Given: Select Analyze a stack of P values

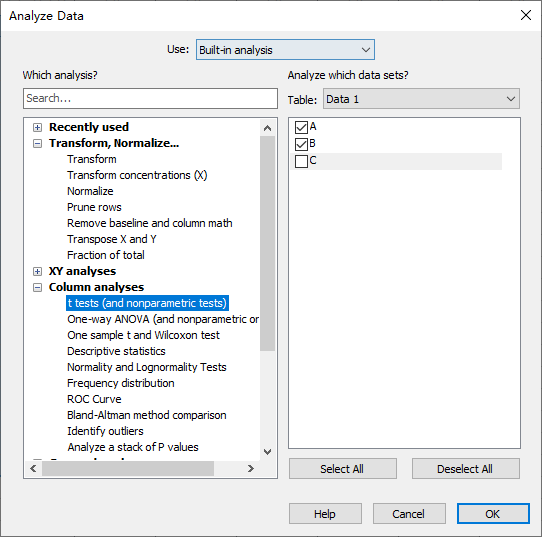Looking at the screenshot, I should click(133, 447).
